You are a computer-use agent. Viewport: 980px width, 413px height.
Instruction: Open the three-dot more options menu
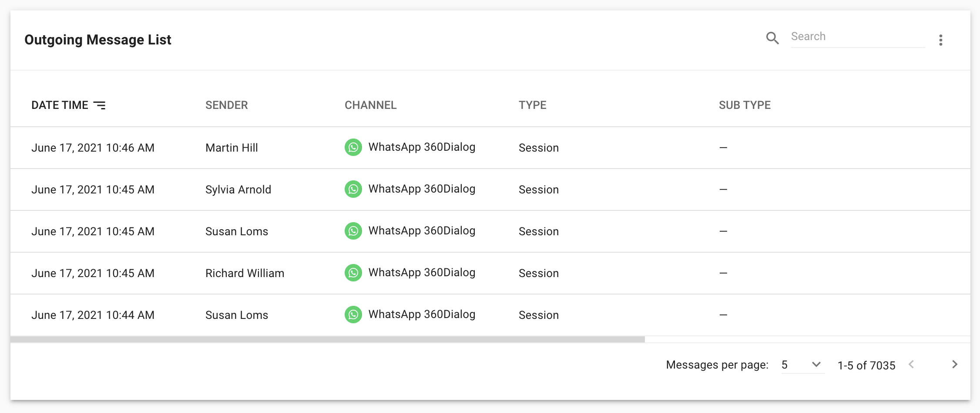(940, 40)
